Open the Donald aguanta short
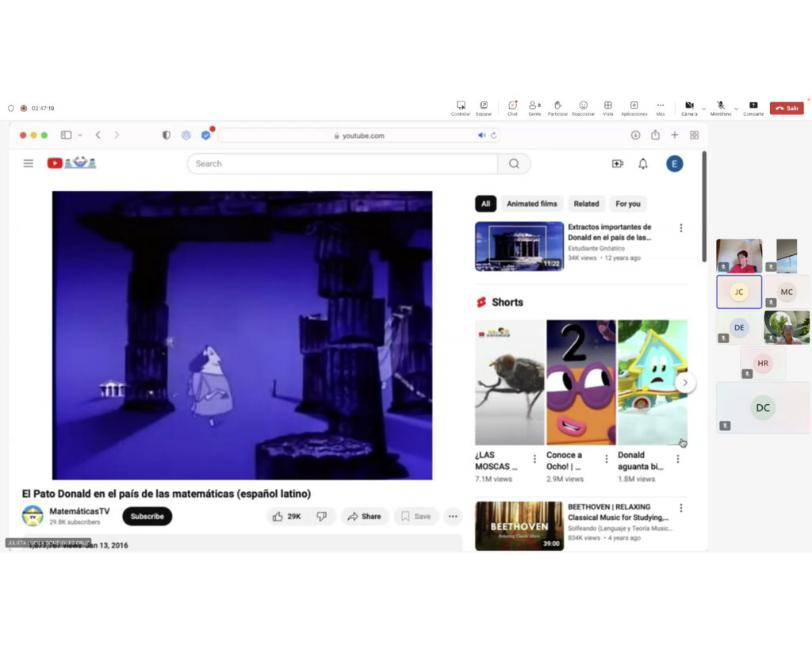812x649 pixels. click(x=653, y=383)
